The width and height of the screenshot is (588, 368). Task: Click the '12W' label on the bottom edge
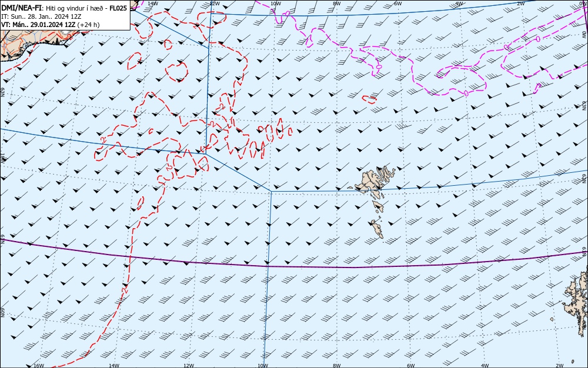[189, 366]
